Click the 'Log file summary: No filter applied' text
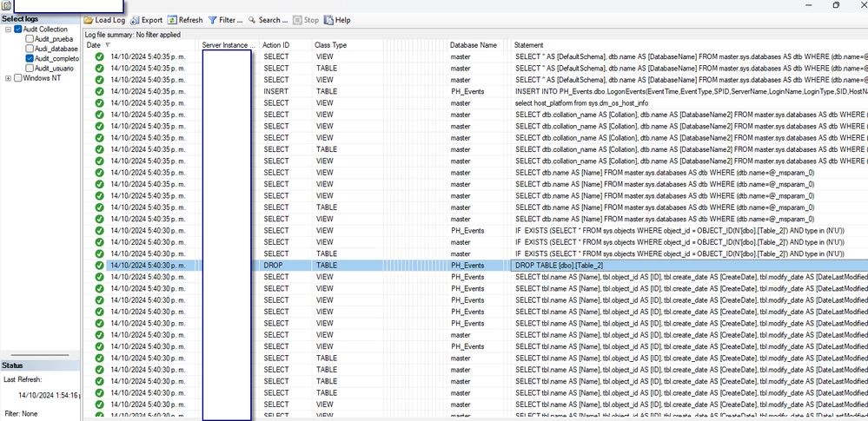Viewport: 868px width, 421px height. coord(132,35)
